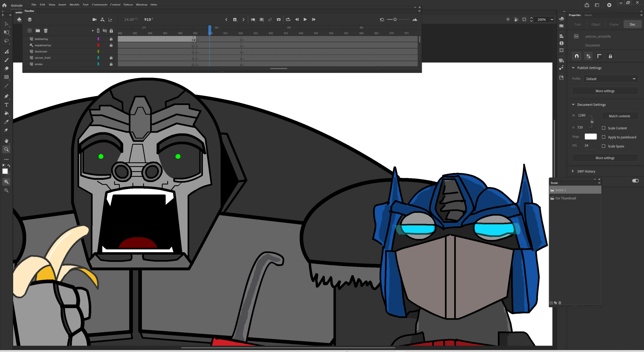
Task: Toggle the lock for smoke layer
Action: click(111, 64)
